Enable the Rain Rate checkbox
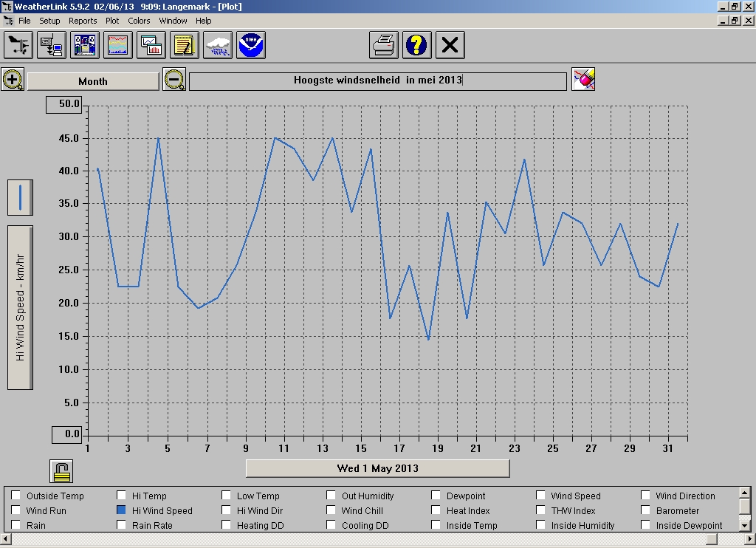Screen dimensions: 756x548 pos(122,525)
